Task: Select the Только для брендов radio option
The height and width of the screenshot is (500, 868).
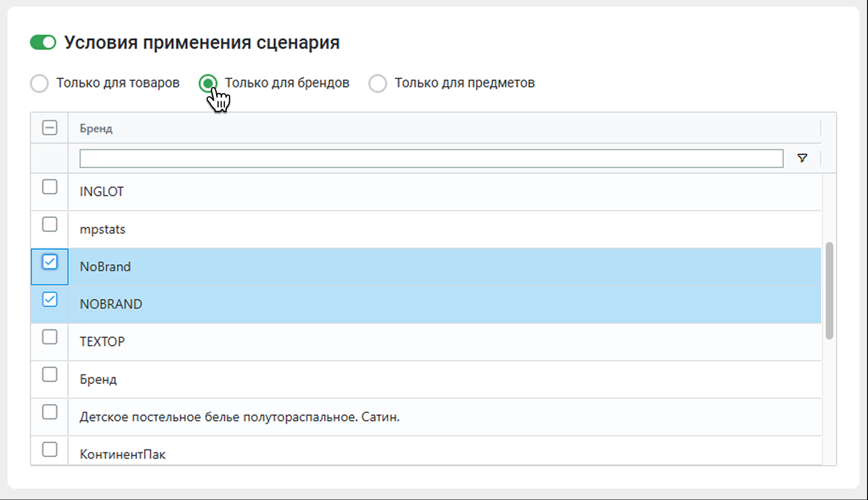Action: 208,83
